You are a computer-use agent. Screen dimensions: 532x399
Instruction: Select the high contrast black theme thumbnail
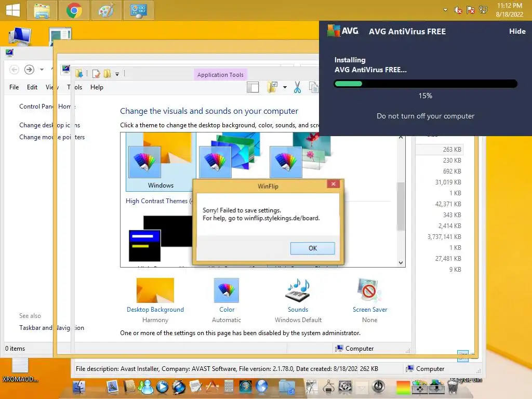(x=160, y=238)
